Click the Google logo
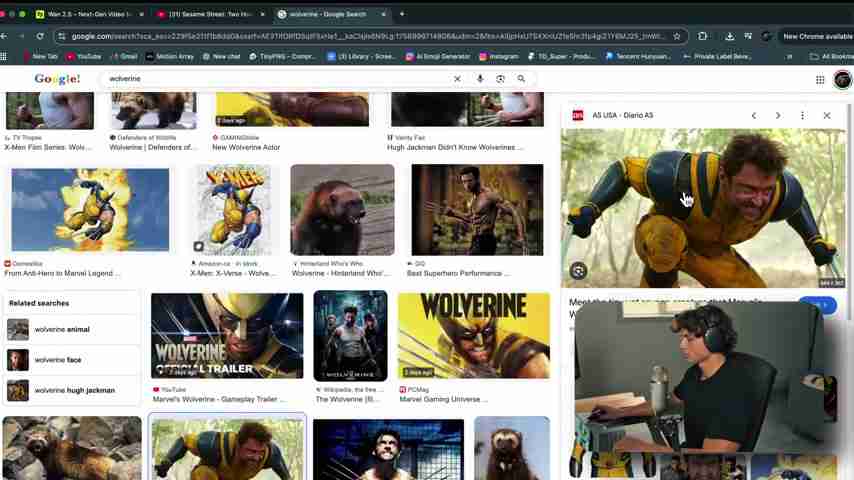The image size is (854, 480). pos(57,79)
